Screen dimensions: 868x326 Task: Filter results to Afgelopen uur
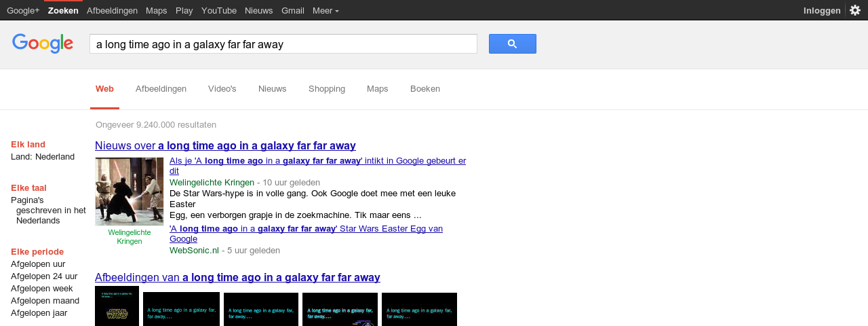tap(38, 264)
